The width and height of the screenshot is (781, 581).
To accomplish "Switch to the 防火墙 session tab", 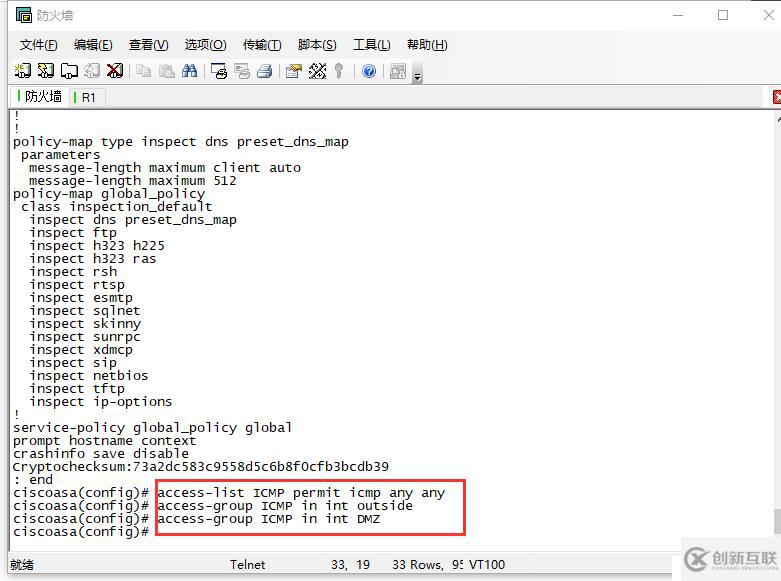I will tap(39, 96).
